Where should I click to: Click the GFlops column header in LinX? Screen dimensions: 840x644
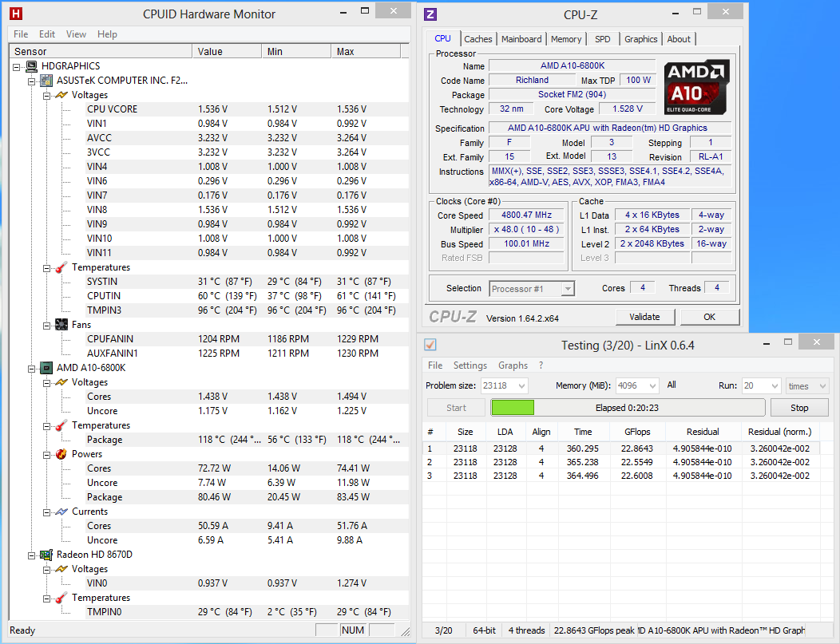point(637,432)
